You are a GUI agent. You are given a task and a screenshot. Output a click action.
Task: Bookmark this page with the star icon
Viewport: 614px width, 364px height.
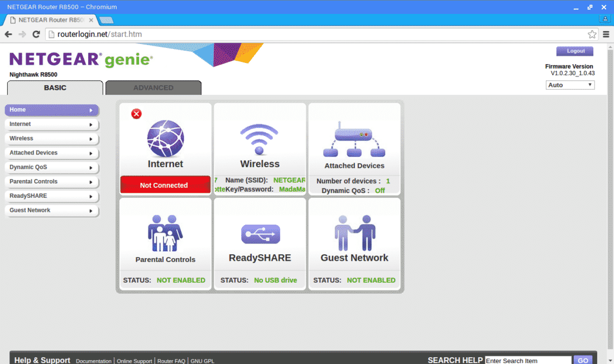(x=592, y=35)
